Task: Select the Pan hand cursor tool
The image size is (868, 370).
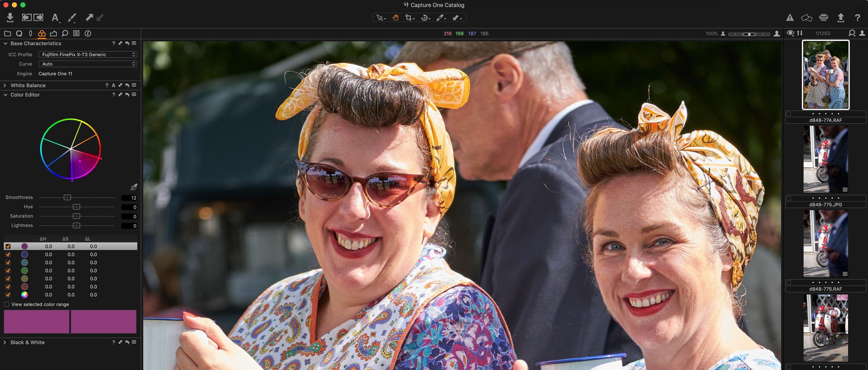Action: point(395,18)
